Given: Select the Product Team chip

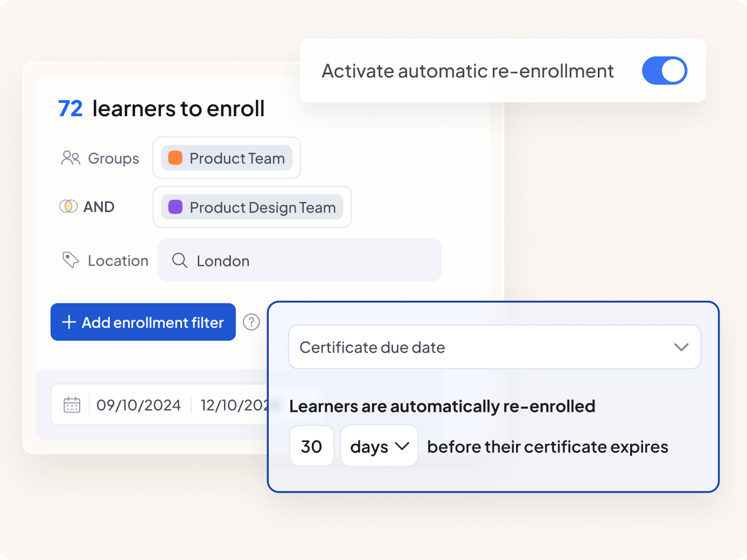Looking at the screenshot, I should (x=237, y=158).
